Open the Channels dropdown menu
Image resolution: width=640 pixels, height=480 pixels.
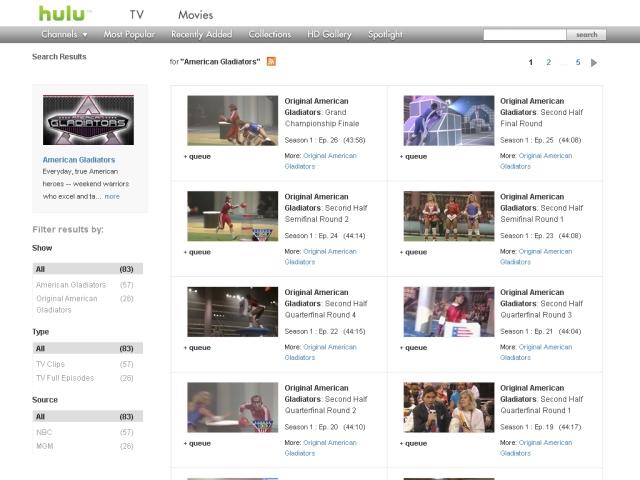pos(64,34)
